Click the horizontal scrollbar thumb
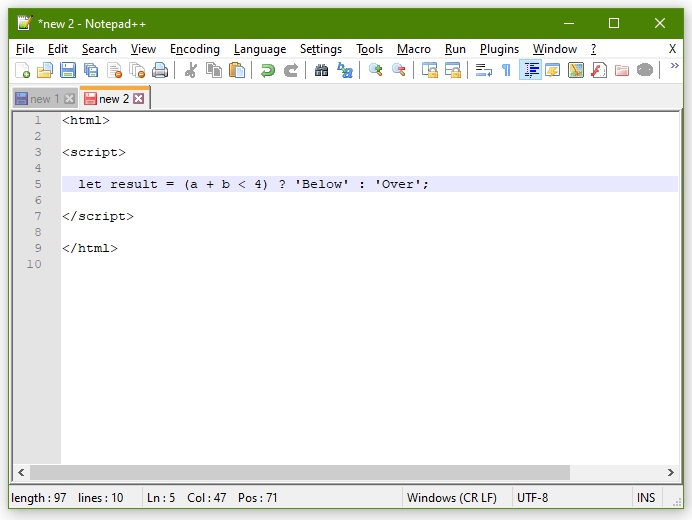 coord(300,472)
